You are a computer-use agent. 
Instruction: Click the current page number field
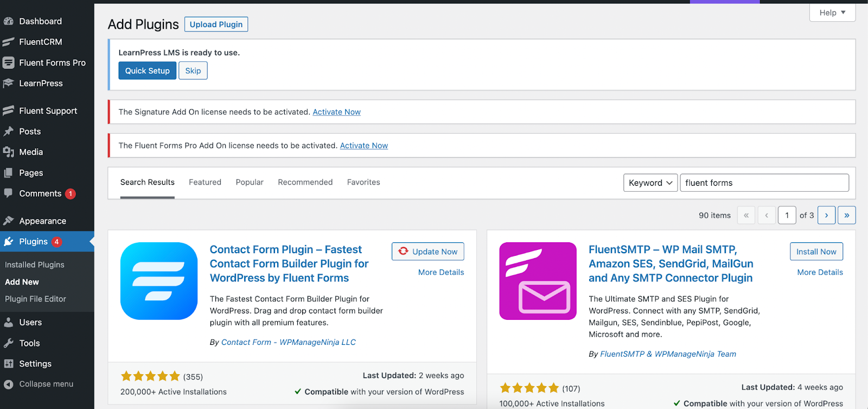[787, 215]
